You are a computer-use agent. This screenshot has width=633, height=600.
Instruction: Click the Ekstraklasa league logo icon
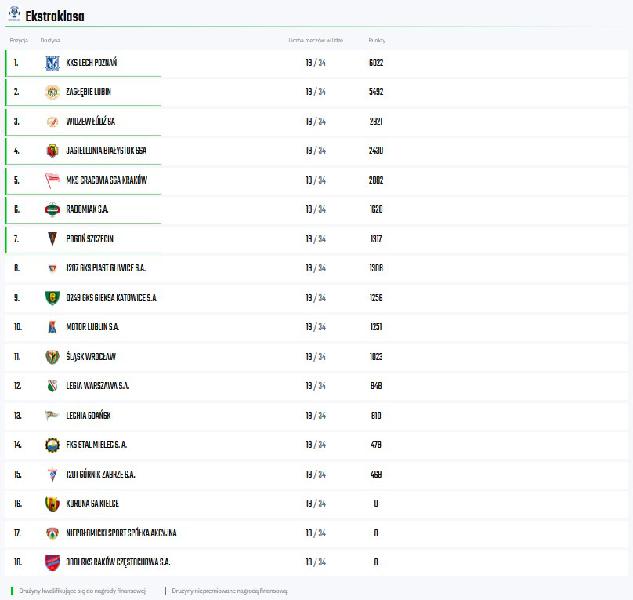pyautogui.click(x=14, y=15)
